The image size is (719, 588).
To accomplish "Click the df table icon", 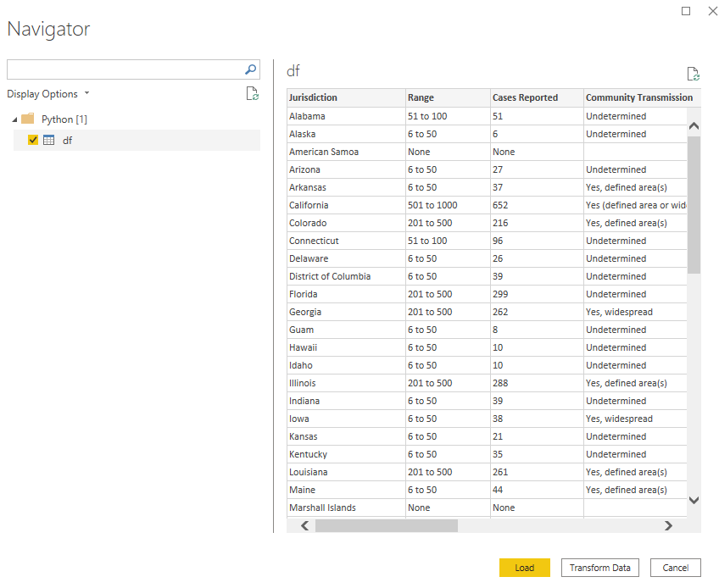I will coord(49,141).
